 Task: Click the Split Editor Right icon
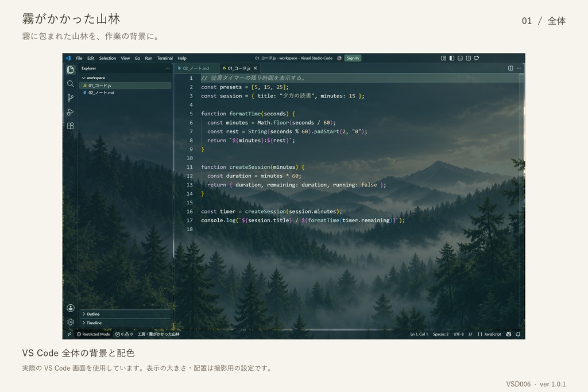[x=510, y=68]
